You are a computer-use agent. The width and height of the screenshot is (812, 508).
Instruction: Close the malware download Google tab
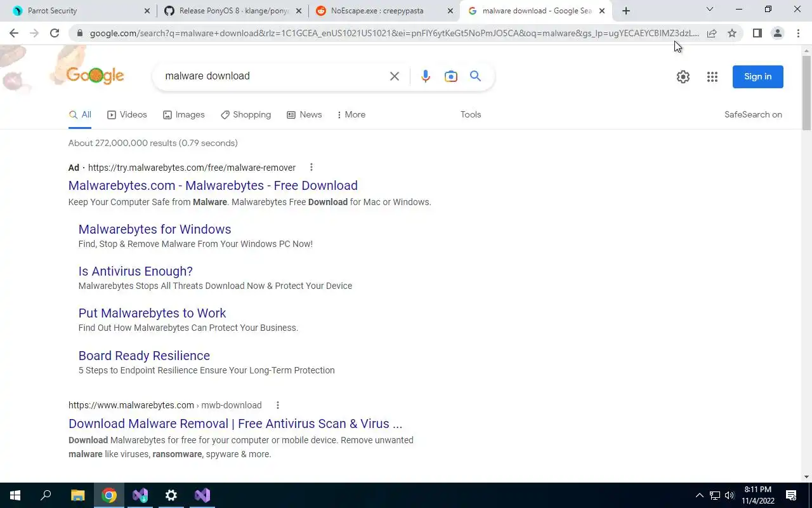[x=602, y=11]
